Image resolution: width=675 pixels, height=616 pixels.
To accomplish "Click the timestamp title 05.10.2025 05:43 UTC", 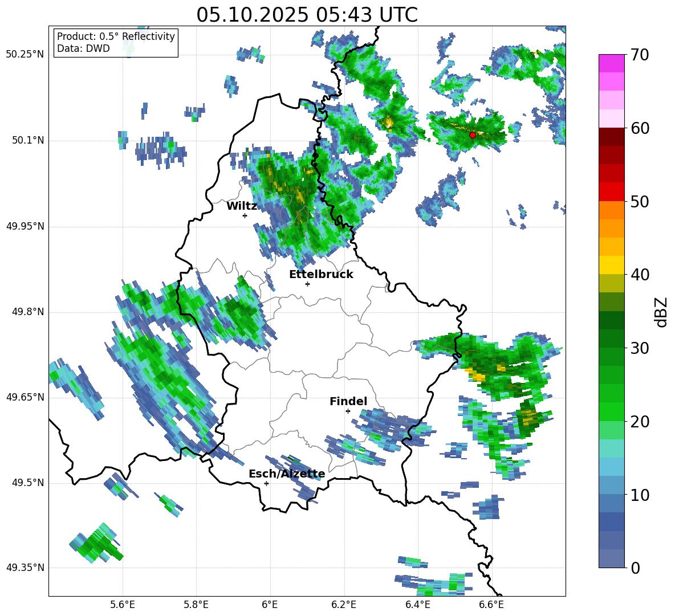I will point(307,15).
